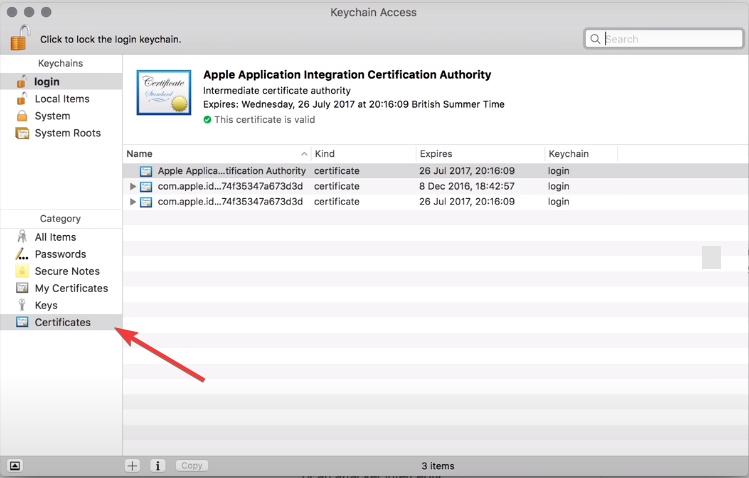The image size is (749, 478).
Task: Click the All Items keys icon
Action: pos(22,237)
